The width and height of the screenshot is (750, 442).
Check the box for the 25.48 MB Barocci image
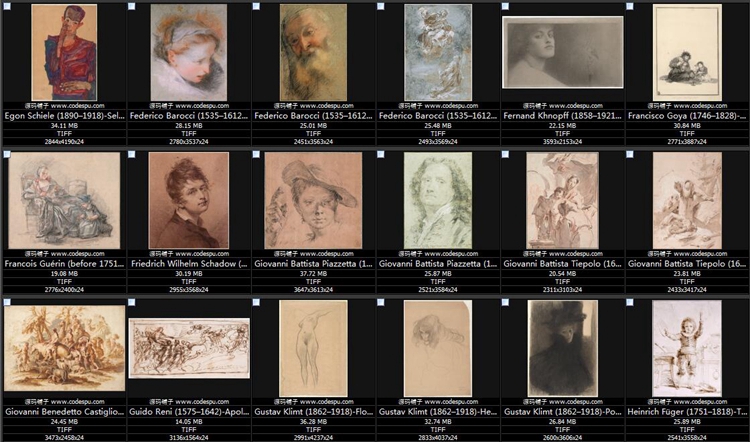pos(381,6)
